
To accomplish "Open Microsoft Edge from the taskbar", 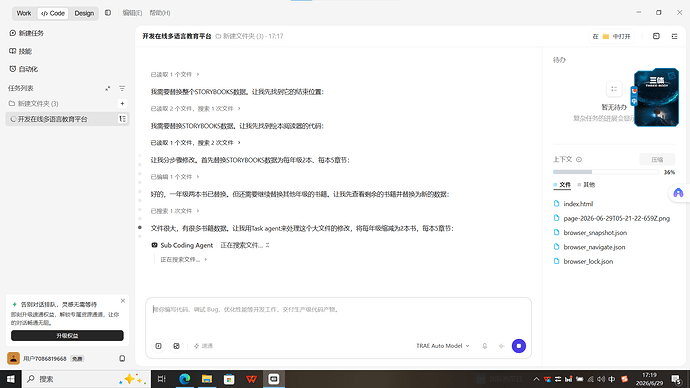I will click(x=184, y=379).
